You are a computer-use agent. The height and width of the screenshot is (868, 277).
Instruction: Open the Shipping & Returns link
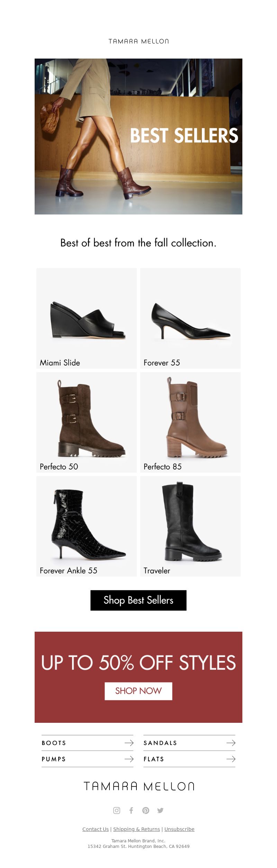click(136, 829)
